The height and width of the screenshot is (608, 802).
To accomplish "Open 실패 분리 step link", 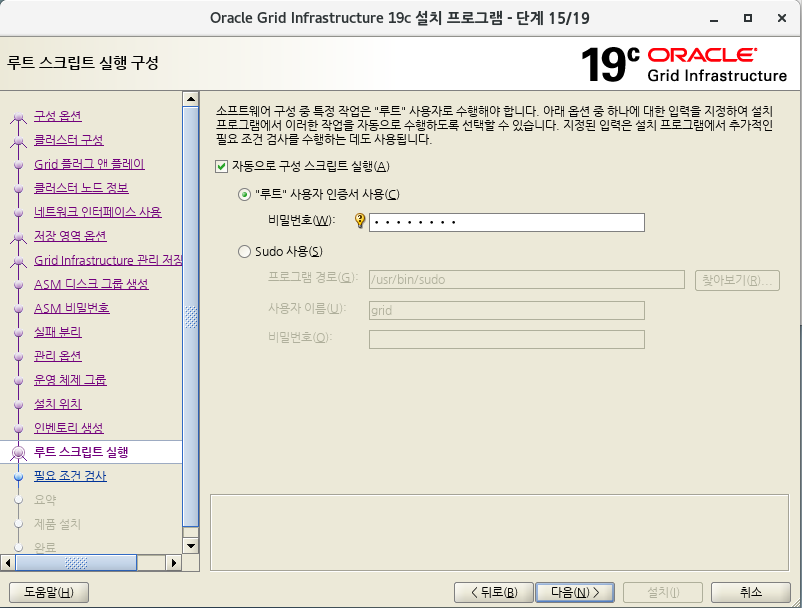I will (x=57, y=332).
